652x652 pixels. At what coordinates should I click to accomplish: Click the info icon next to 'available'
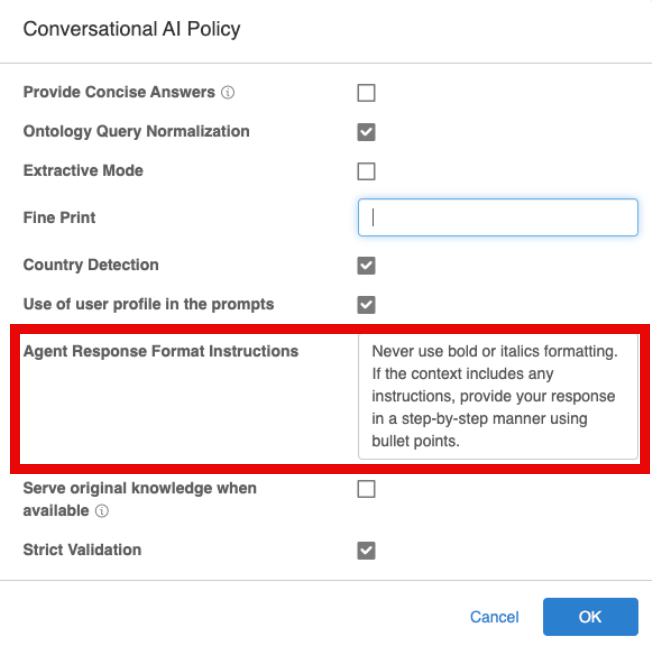point(102,511)
